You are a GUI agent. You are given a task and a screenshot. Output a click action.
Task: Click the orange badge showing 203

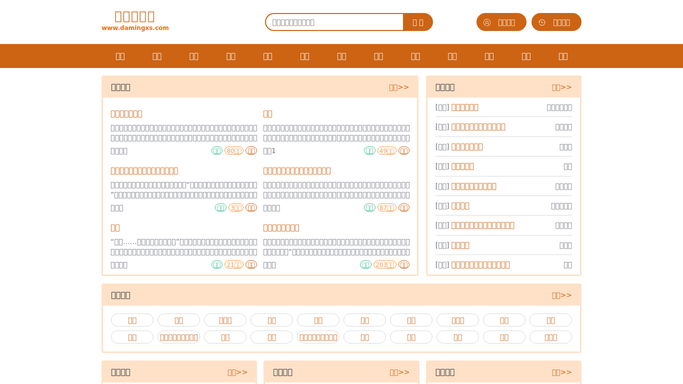385,265
